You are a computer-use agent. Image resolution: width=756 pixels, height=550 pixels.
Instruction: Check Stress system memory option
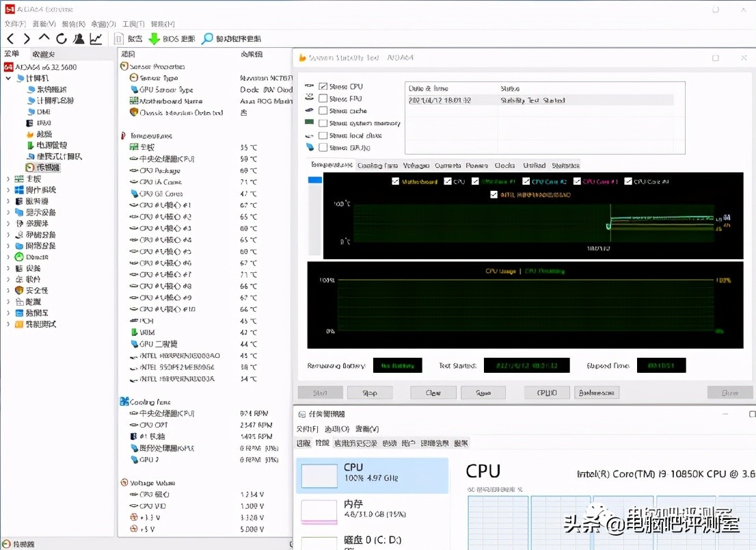(x=324, y=123)
